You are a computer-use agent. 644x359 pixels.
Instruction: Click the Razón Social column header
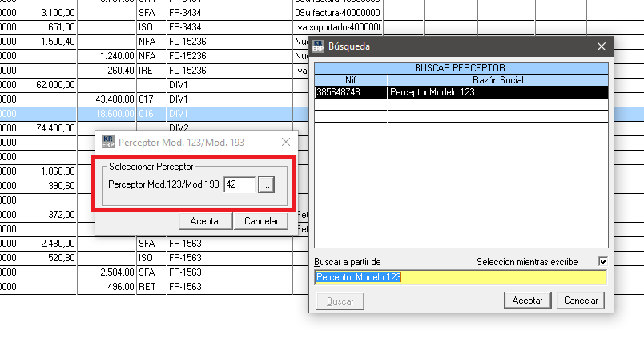(497, 80)
